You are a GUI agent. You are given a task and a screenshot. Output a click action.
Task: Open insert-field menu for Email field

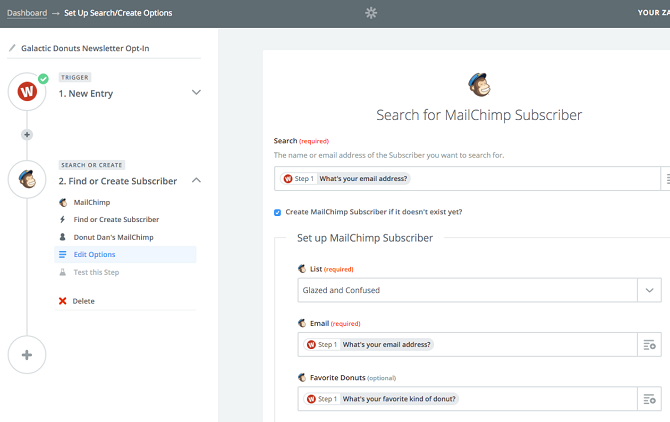pos(649,345)
